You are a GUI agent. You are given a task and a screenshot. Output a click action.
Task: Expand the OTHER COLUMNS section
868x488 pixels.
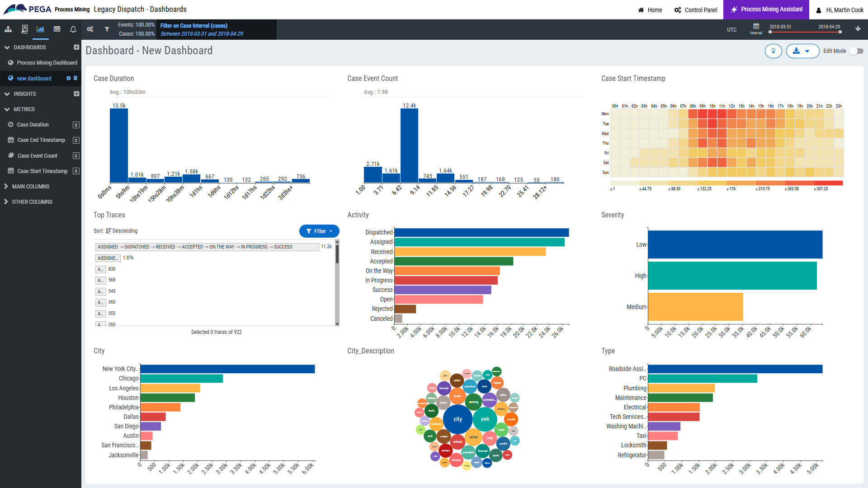pos(6,202)
